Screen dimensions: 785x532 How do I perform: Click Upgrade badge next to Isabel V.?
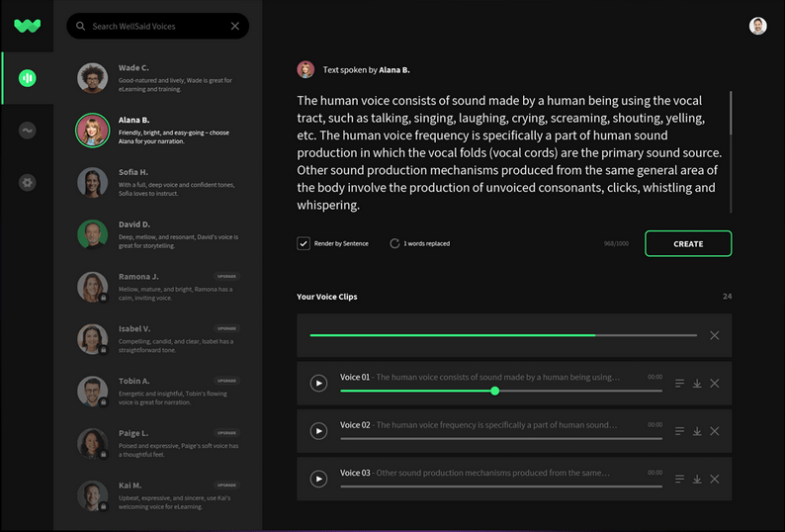coord(226,328)
